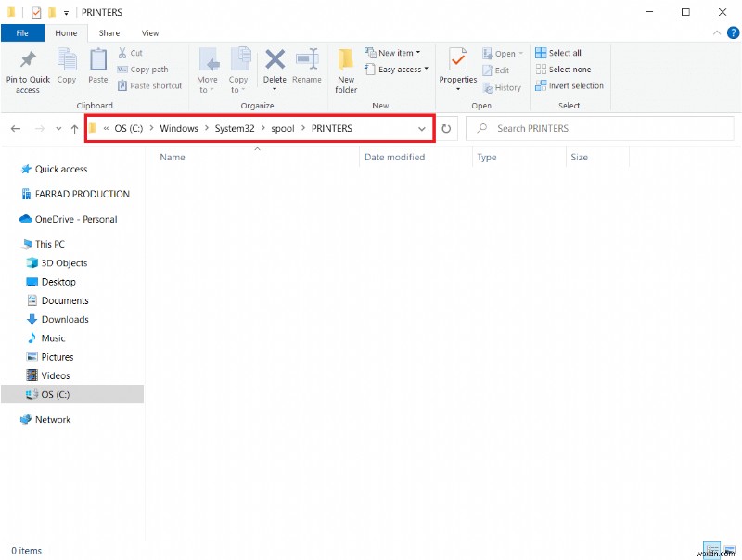
Task: Switch to the View ribbon tab
Action: (150, 32)
